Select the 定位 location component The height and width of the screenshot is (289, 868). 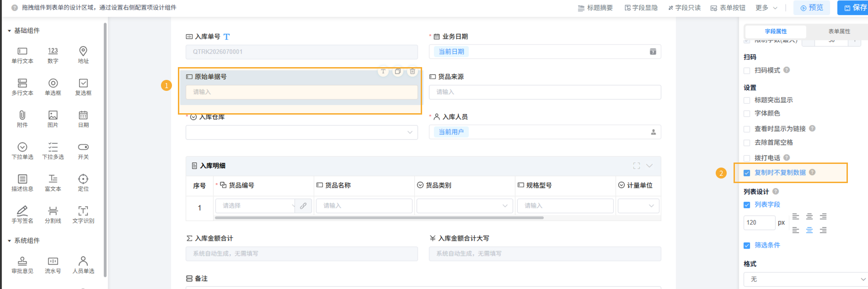pos(83,183)
